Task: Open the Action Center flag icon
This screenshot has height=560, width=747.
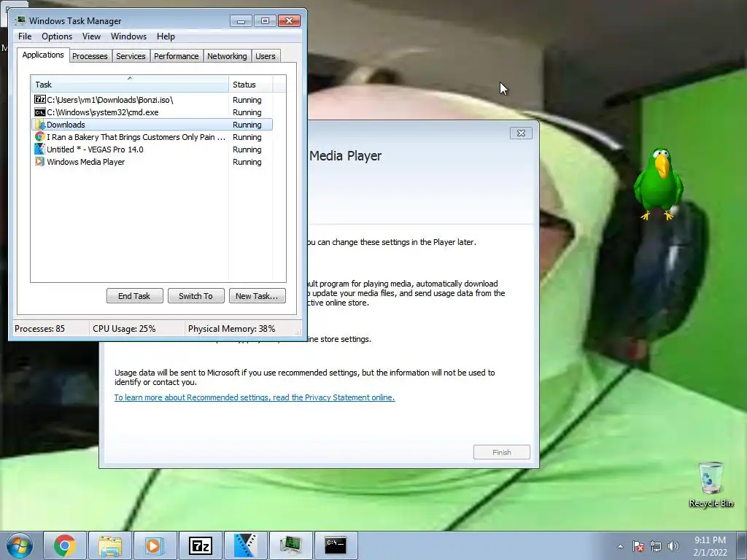Action: point(638,546)
